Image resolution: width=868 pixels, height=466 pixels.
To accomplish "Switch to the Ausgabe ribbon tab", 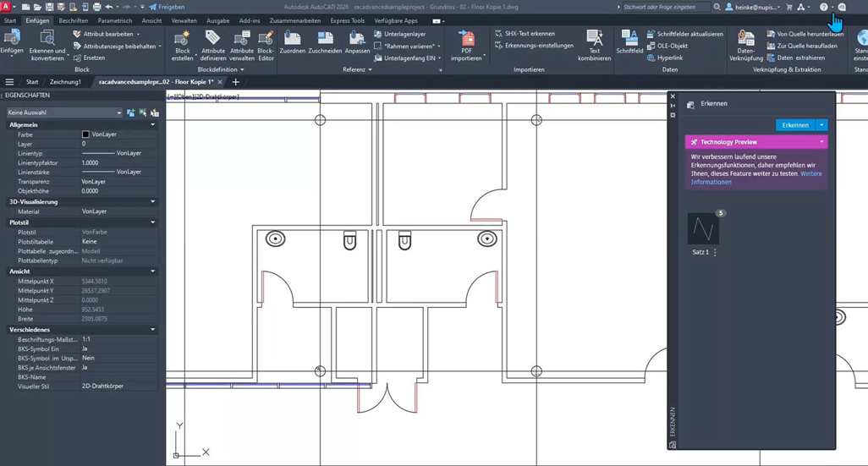I will click(x=217, y=20).
